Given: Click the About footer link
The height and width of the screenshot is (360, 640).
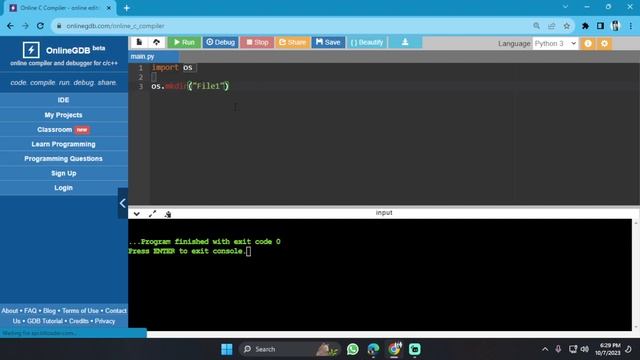Looking at the screenshot, I should tap(10, 311).
